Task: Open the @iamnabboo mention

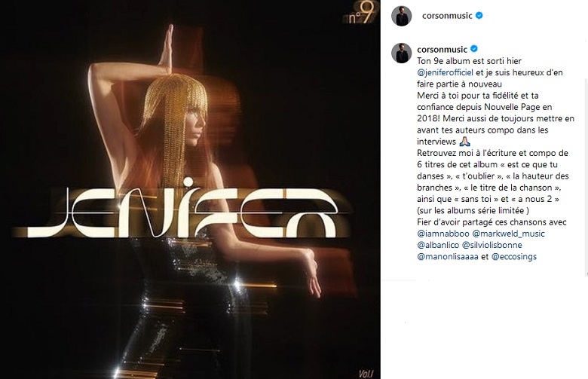Action: pyautogui.click(x=443, y=234)
